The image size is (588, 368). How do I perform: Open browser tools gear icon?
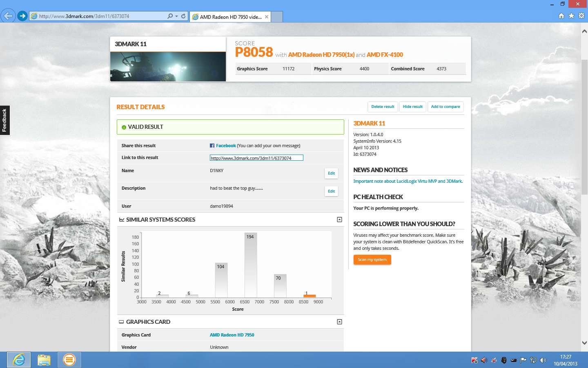581,16
